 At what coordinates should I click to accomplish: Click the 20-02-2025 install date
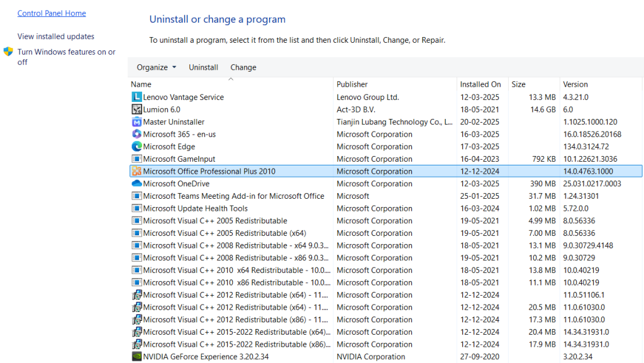(x=480, y=121)
